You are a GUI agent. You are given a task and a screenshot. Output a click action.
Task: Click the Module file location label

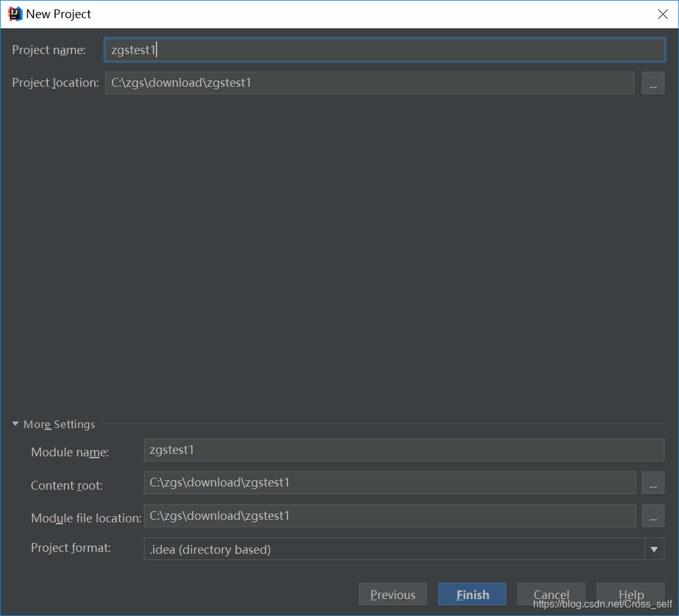pos(86,518)
